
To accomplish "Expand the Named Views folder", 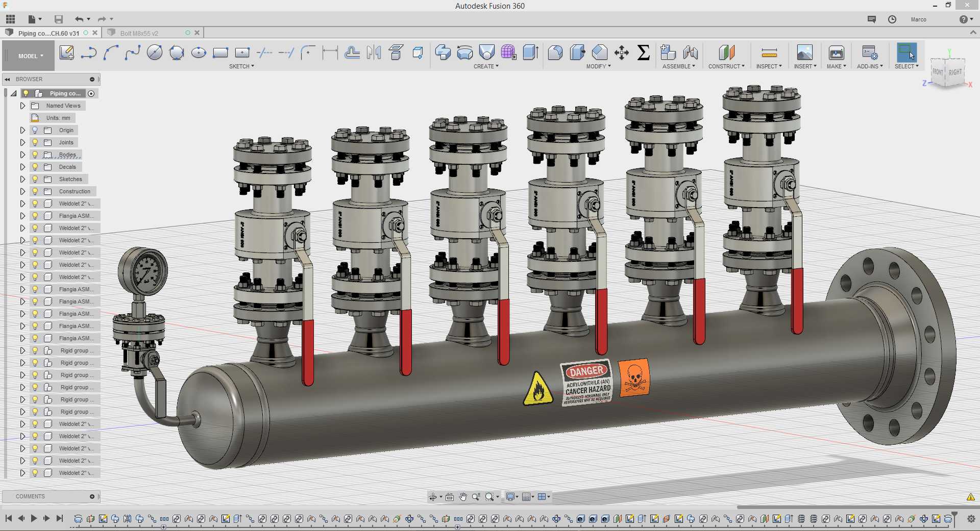I will 22,106.
